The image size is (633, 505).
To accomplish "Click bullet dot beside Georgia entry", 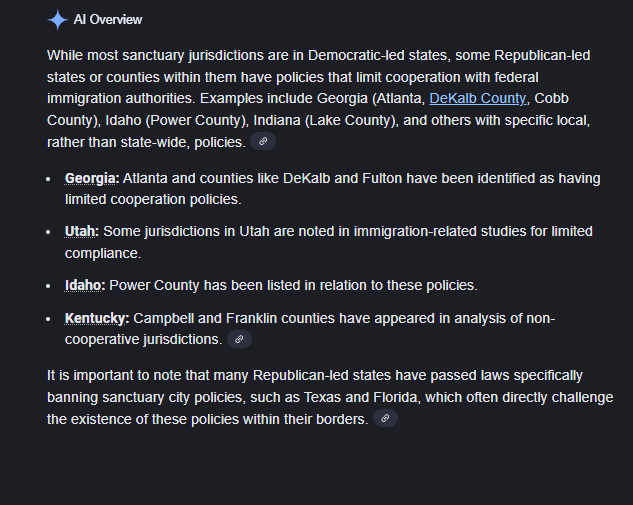I will click(51, 179).
